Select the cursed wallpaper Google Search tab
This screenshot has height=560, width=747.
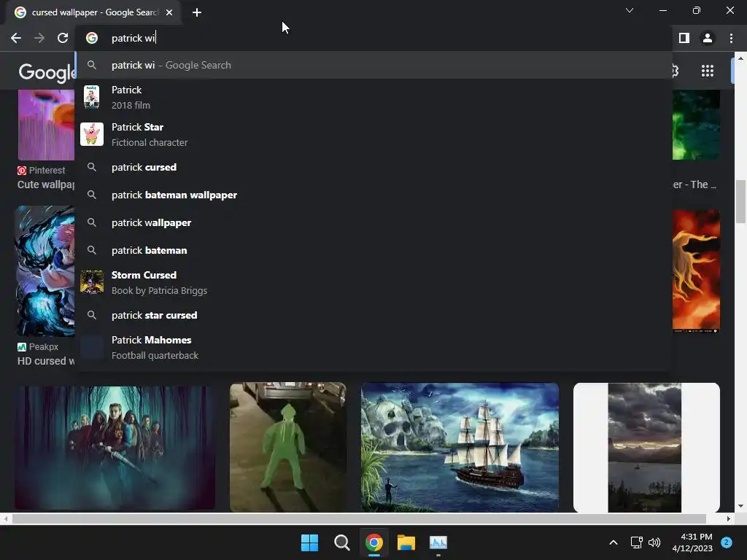point(94,12)
